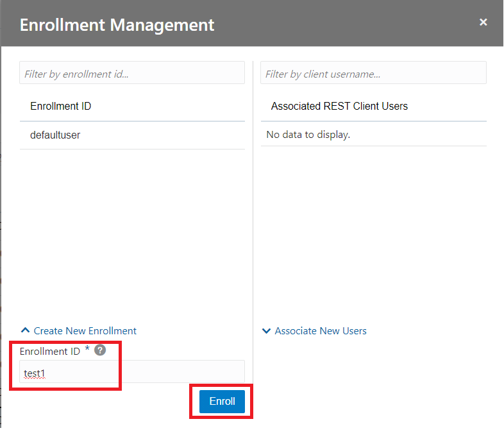Click empty list area below defaultuser row
This screenshot has height=435, width=504.
click(132, 231)
